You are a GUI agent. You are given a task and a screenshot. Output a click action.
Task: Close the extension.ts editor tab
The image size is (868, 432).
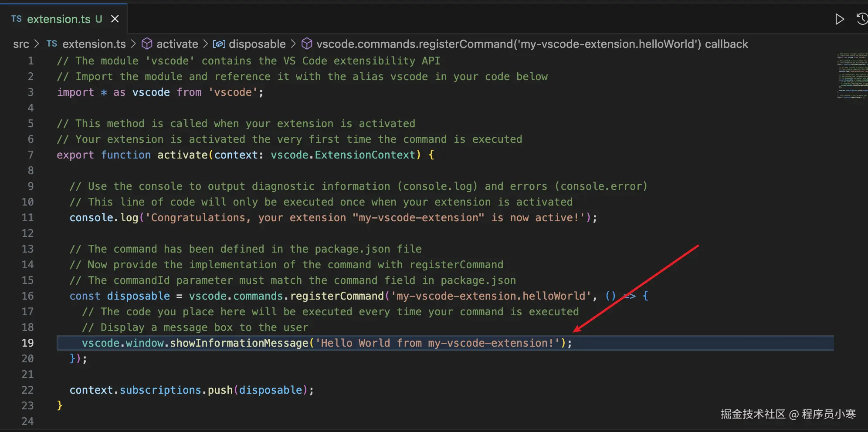(115, 19)
